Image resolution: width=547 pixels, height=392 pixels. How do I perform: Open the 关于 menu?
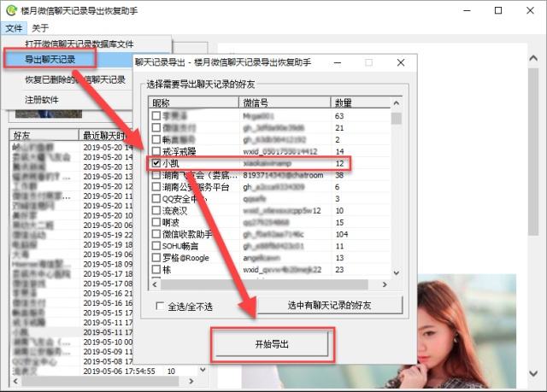click(40, 28)
